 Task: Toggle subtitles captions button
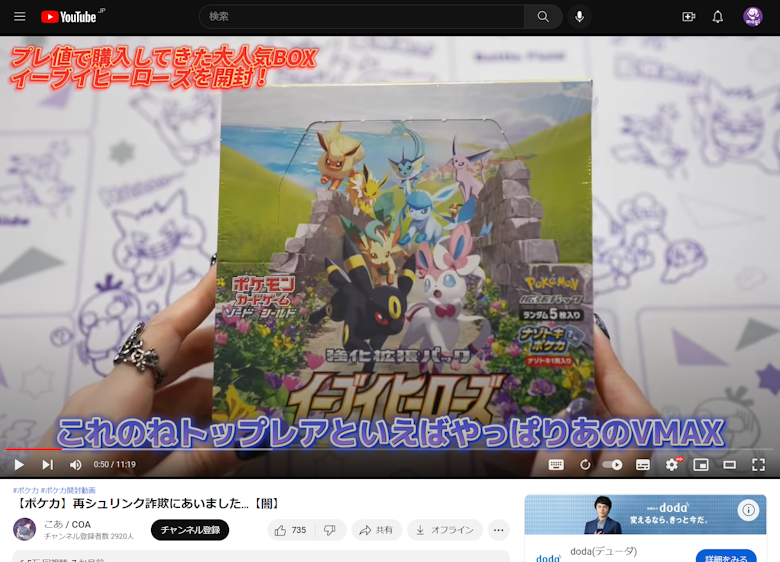point(643,465)
